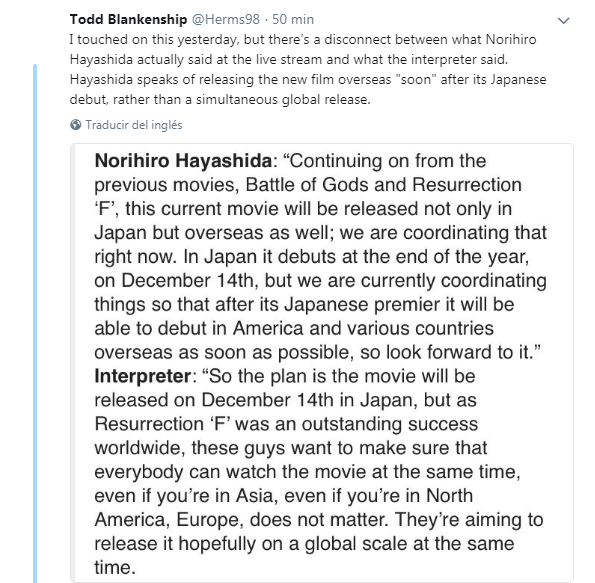This screenshot has width=595, height=583.
Task: Click the globe icon beside Traducir del inglés
Action: (76, 124)
